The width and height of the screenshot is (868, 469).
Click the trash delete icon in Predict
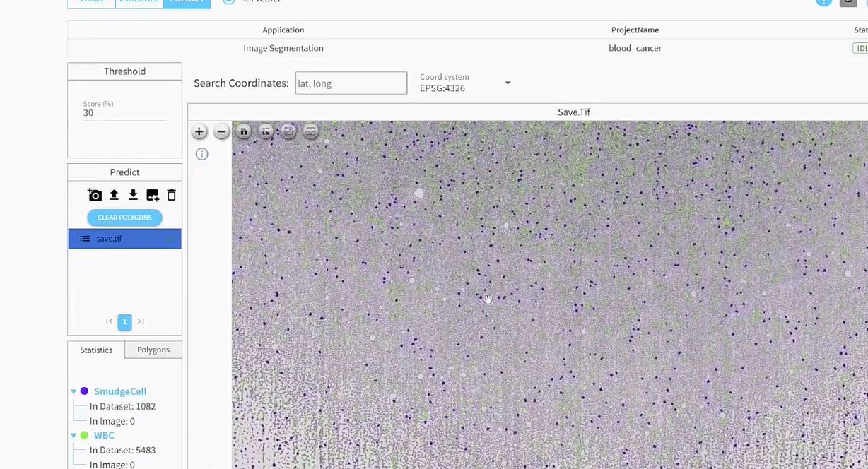click(x=171, y=195)
